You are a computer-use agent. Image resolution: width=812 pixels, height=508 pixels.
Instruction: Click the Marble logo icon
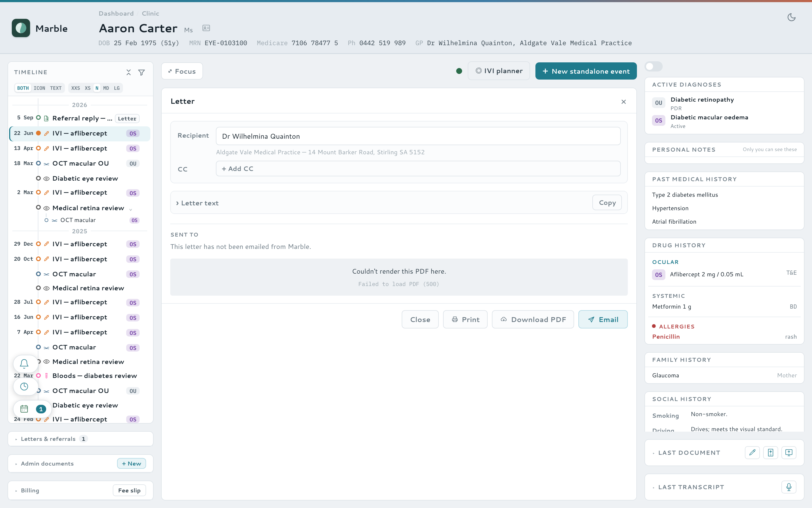coord(21,28)
